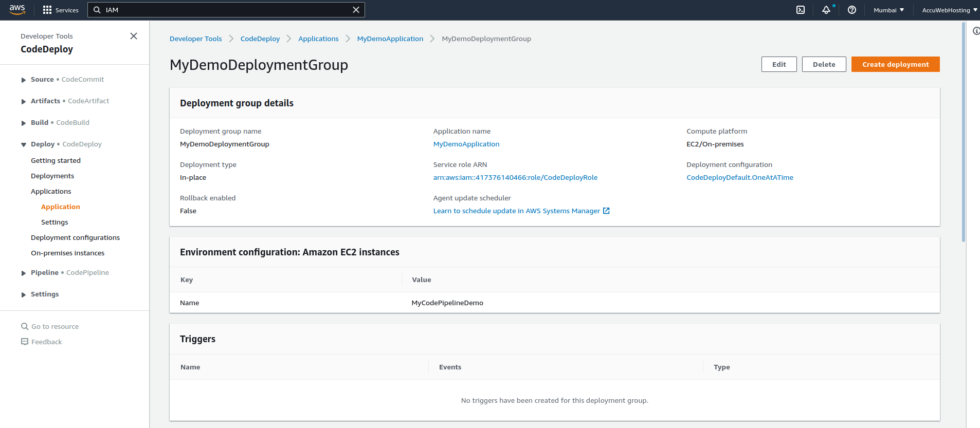Click the Events column header
Screen dimensions: 980x428
(x=450, y=367)
